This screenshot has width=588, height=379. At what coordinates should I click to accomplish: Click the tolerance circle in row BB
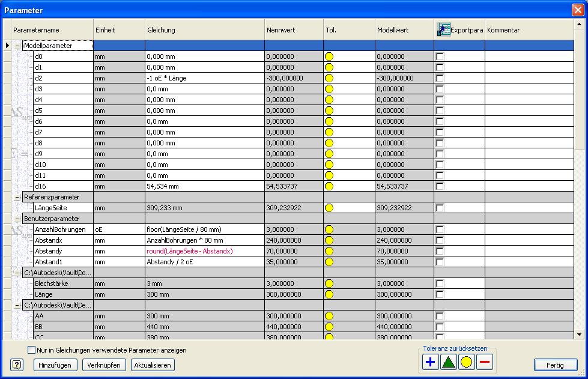[329, 327]
